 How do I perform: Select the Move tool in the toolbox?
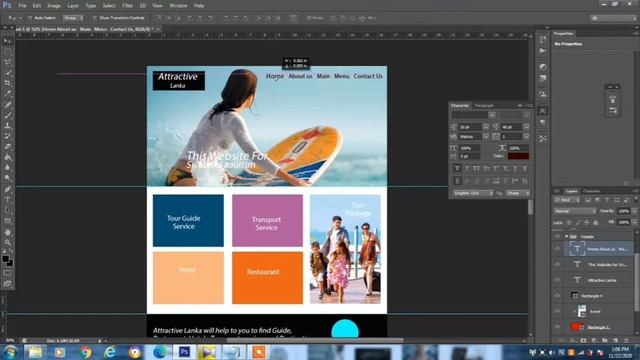(x=7, y=41)
